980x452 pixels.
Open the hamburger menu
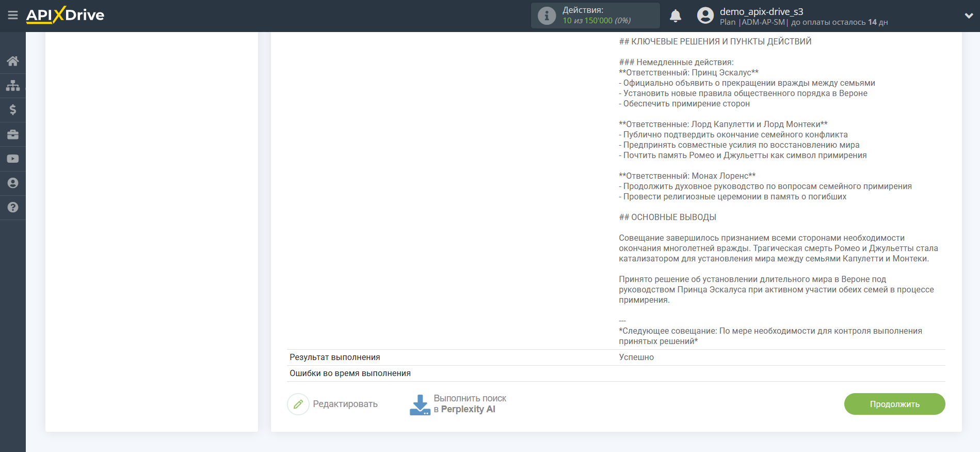(13, 15)
